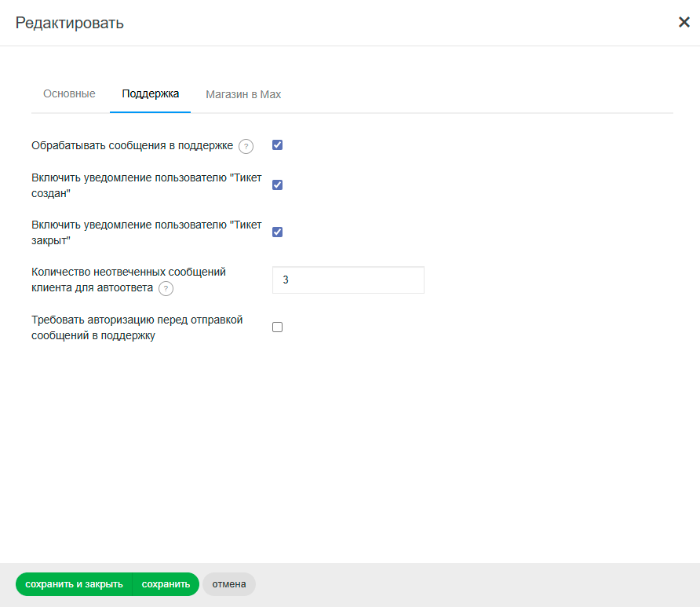
Task: Select the Поддержка tab
Action: pyautogui.click(x=151, y=94)
